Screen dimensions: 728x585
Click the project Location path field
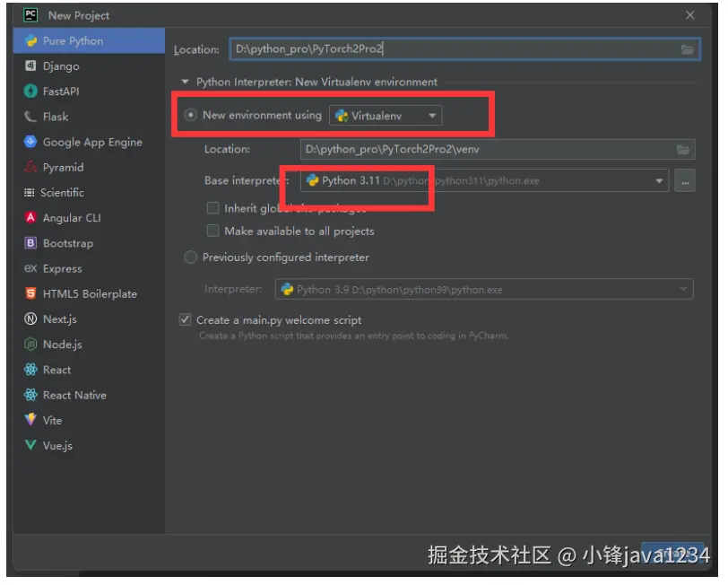pyautogui.click(x=464, y=49)
